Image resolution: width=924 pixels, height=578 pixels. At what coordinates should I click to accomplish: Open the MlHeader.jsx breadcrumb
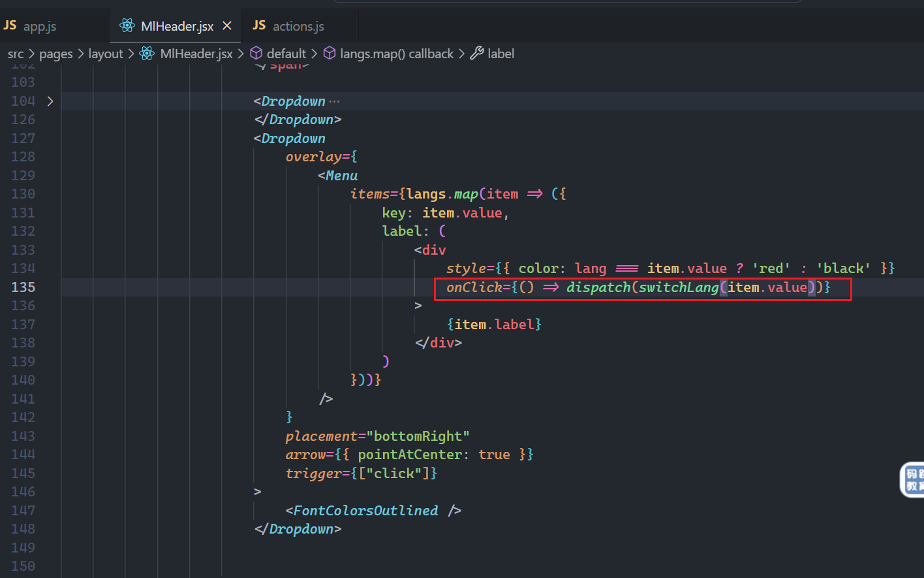(x=196, y=54)
